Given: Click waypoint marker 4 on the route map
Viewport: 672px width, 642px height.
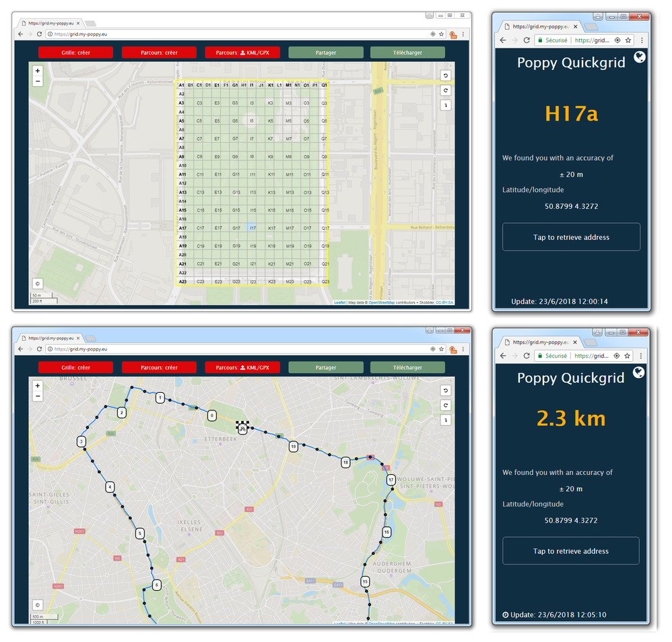Looking at the screenshot, I should point(110,487).
